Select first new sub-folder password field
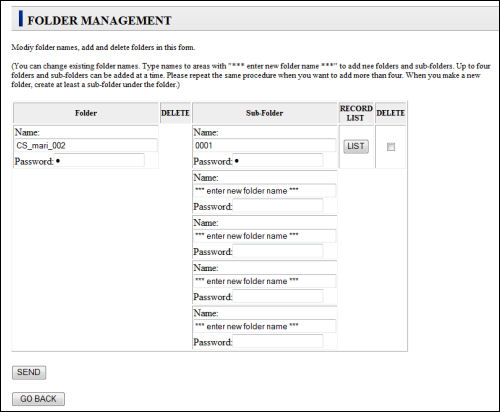500x412 pixels. [278, 206]
